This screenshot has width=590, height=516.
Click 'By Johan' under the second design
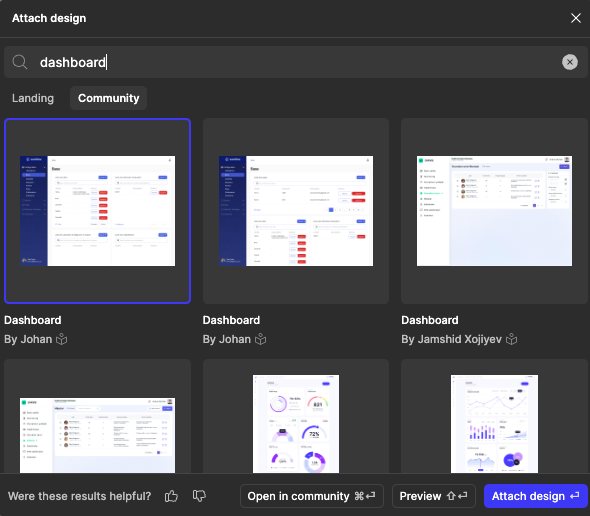point(227,339)
